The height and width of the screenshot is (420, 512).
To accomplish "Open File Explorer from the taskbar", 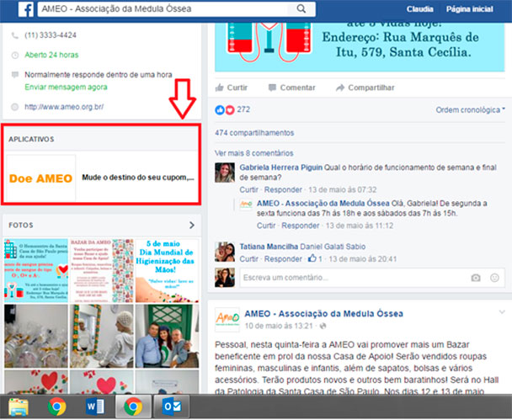I will [x=19, y=407].
